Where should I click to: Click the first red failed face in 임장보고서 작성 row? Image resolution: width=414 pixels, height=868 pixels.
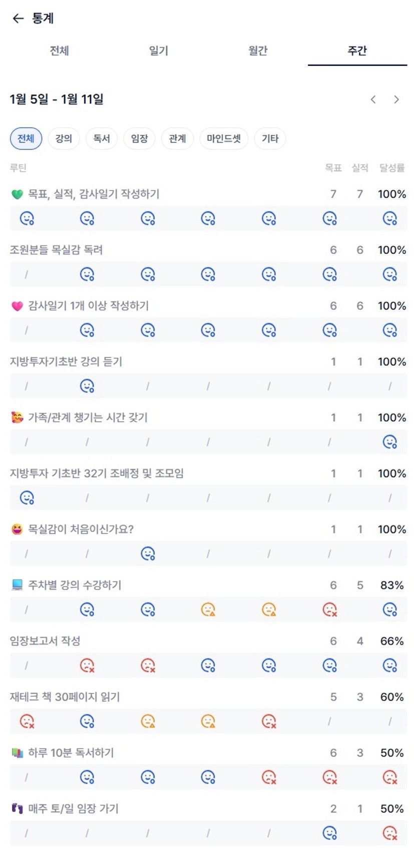click(87, 665)
